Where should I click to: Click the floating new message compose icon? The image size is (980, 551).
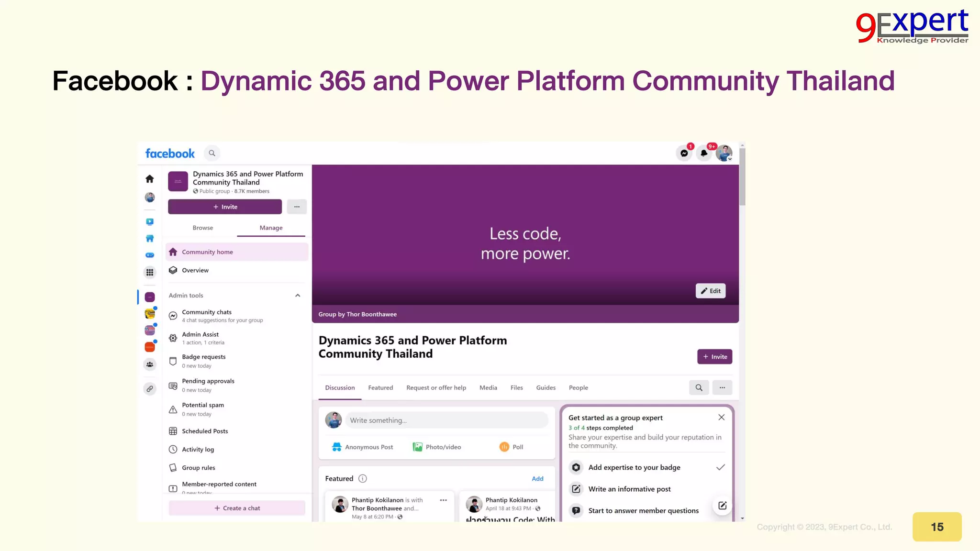pyautogui.click(x=723, y=506)
